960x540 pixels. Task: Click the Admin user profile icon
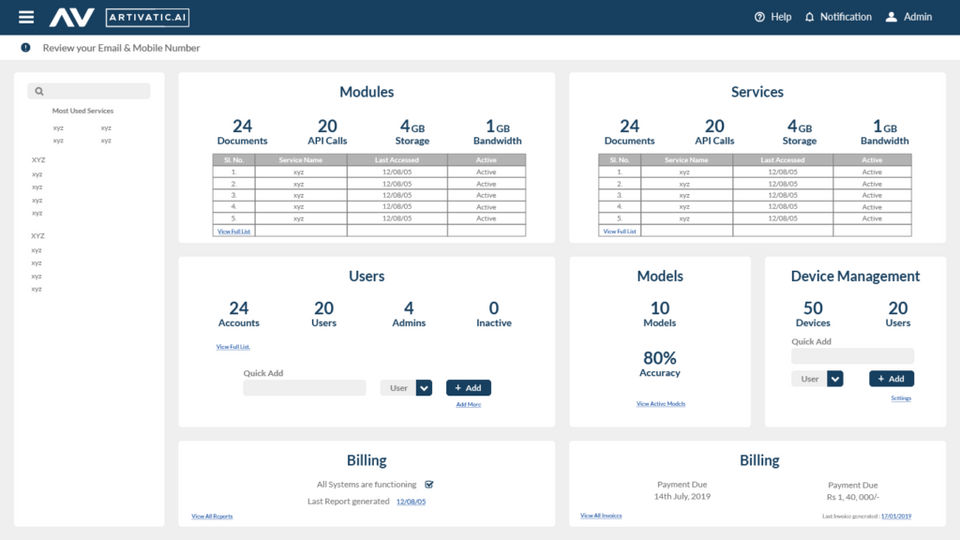point(891,17)
